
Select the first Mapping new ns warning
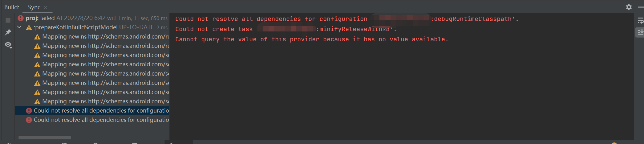point(105,37)
